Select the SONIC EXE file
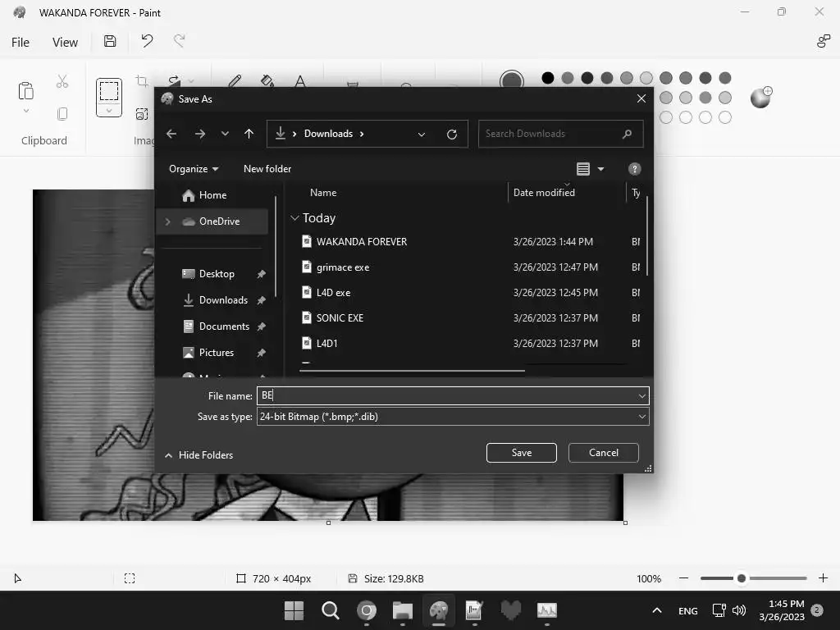This screenshot has height=630, width=840. point(340,317)
